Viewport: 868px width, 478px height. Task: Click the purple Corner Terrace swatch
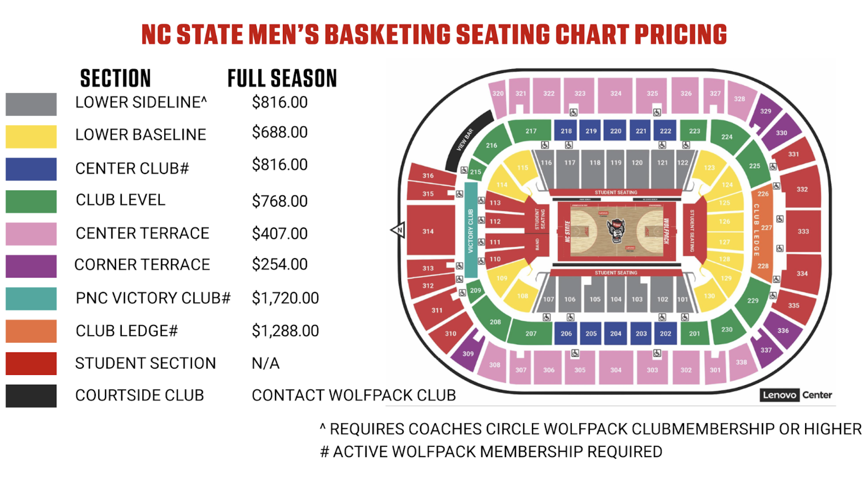coord(31,266)
